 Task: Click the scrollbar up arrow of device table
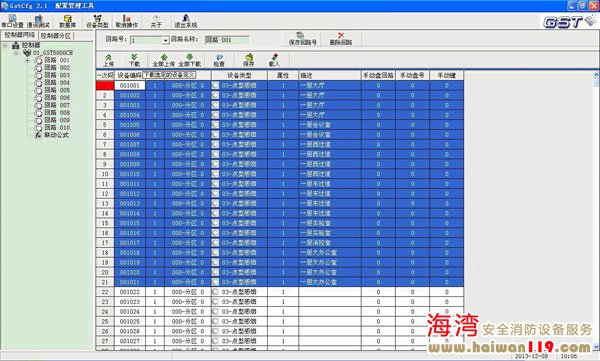coord(596,75)
